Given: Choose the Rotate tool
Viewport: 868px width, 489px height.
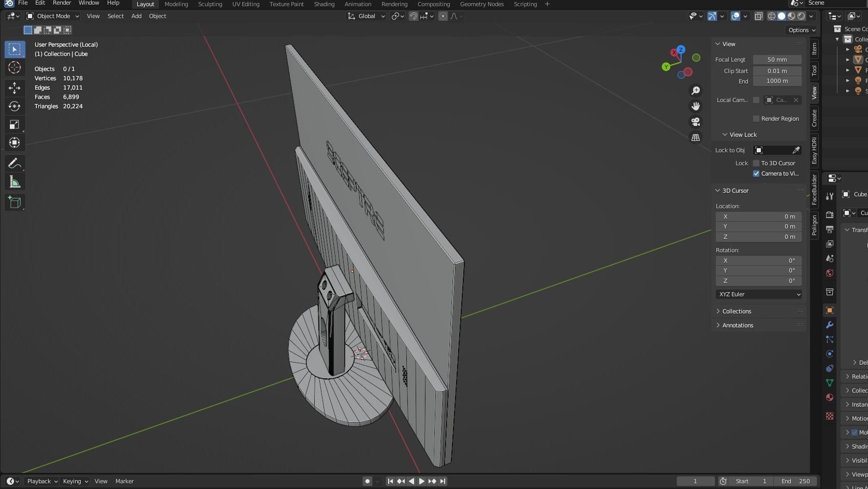Looking at the screenshot, I should pos(14,106).
